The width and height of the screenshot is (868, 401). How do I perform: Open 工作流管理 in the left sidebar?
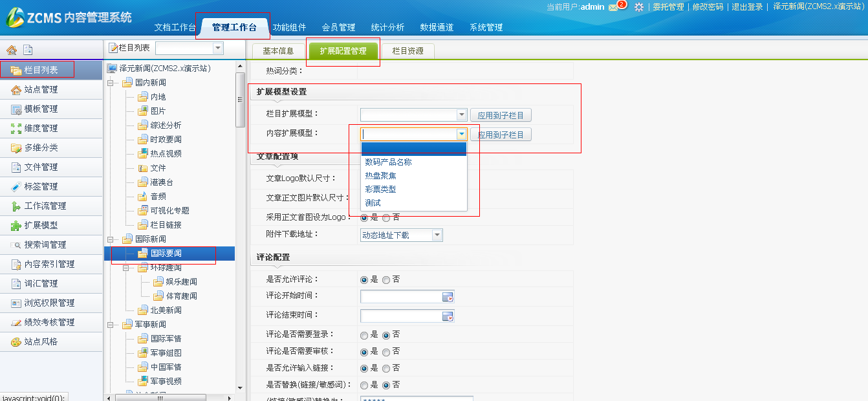click(x=45, y=206)
